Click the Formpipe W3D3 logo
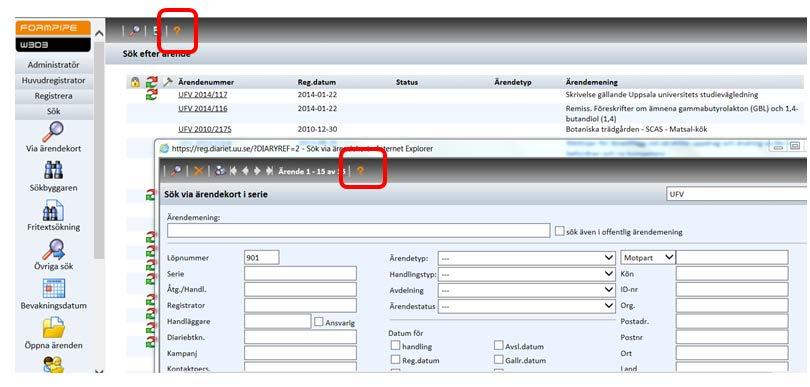810x387 pixels. point(53,36)
